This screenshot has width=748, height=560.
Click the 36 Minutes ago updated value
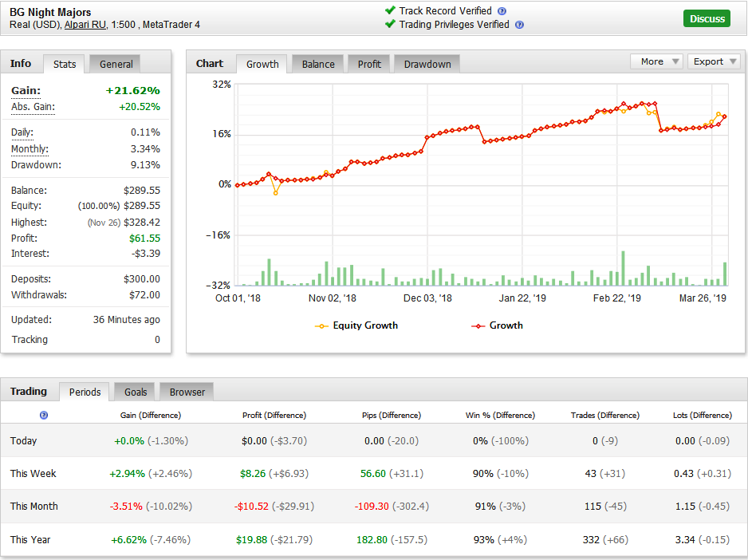(x=127, y=320)
